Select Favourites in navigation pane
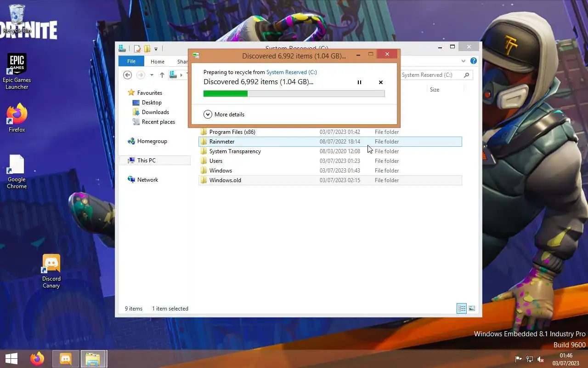This screenshot has width=588, height=368. 149,93
